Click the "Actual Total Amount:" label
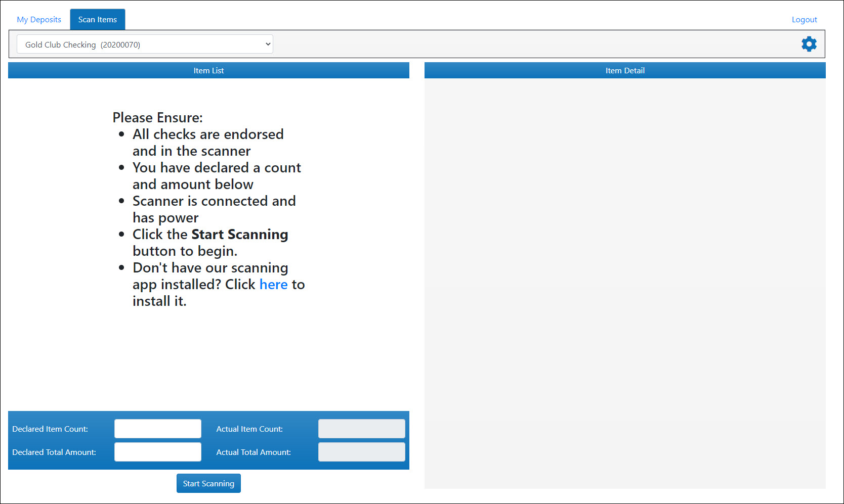This screenshot has height=504, width=844. (x=254, y=452)
